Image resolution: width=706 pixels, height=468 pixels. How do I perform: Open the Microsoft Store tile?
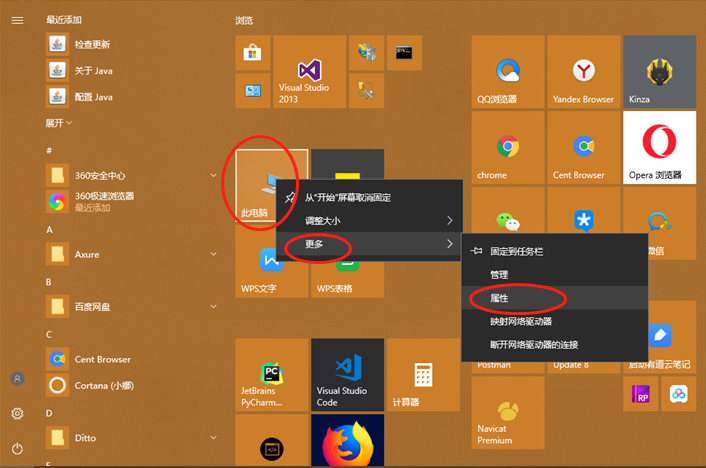coord(252,53)
